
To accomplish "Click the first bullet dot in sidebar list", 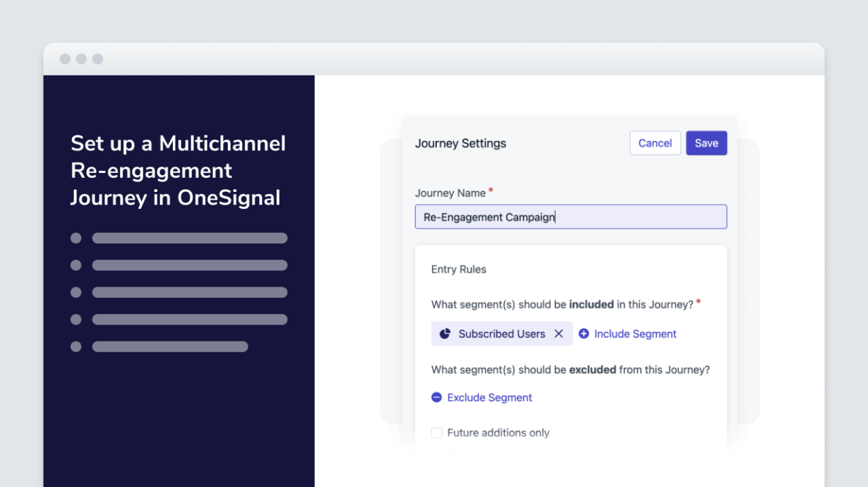I will click(x=76, y=239).
